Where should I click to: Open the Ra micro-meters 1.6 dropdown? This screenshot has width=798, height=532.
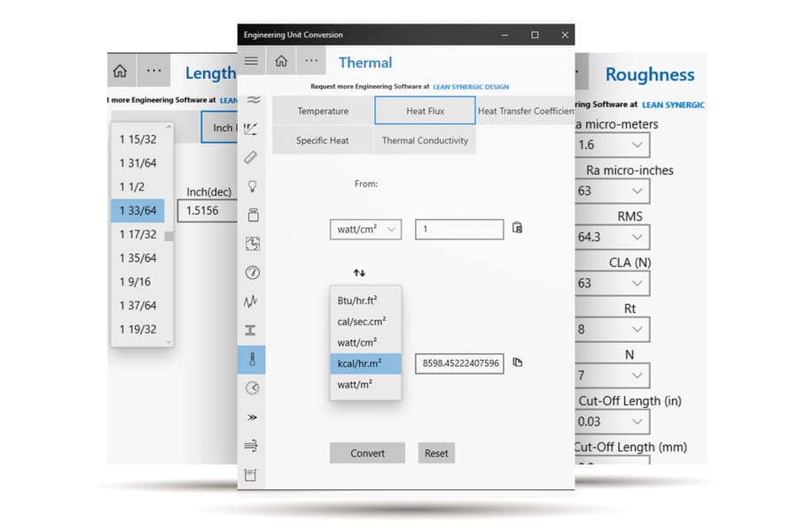click(612, 145)
